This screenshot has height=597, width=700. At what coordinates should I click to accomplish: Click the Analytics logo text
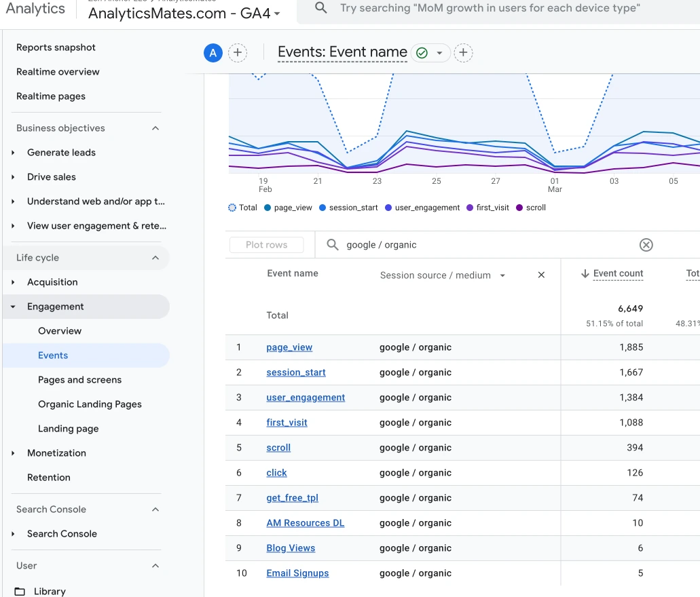coord(35,8)
